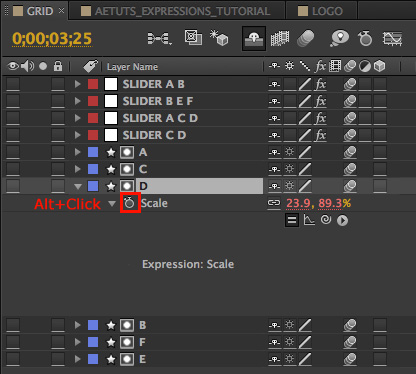Image resolution: width=416 pixels, height=374 pixels.
Task: Toggle the lock box for layer C
Action: (58, 169)
